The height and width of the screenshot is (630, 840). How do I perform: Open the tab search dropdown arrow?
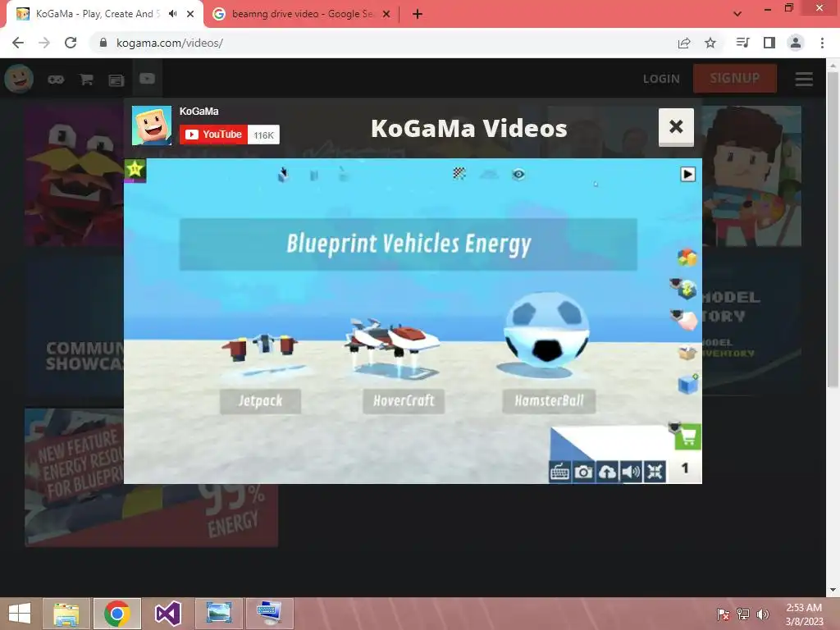(737, 14)
